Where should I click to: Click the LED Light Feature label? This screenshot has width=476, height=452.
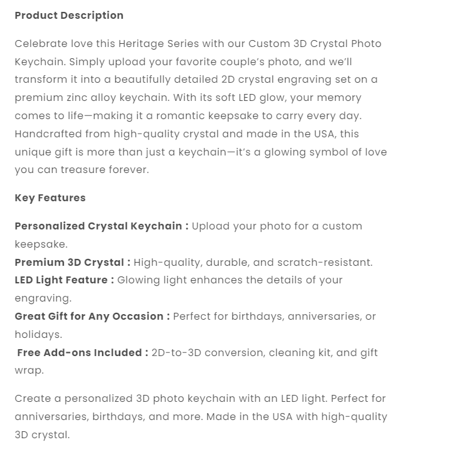pos(65,280)
